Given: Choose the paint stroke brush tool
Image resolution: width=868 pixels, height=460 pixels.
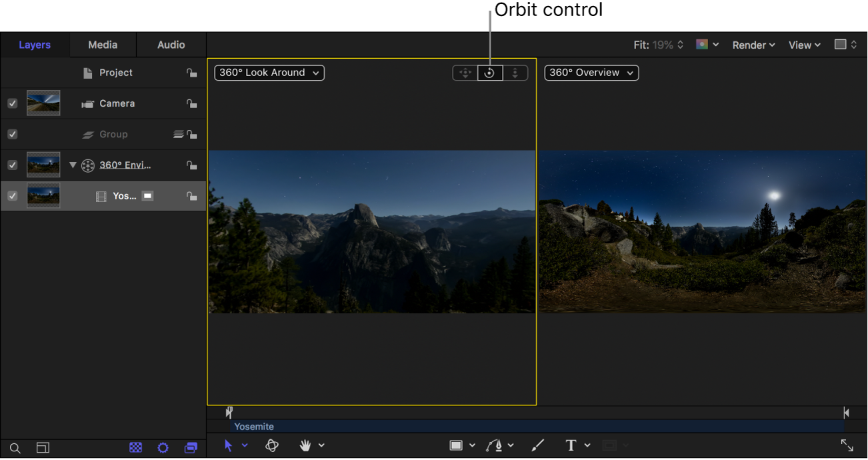Looking at the screenshot, I should pos(538,445).
